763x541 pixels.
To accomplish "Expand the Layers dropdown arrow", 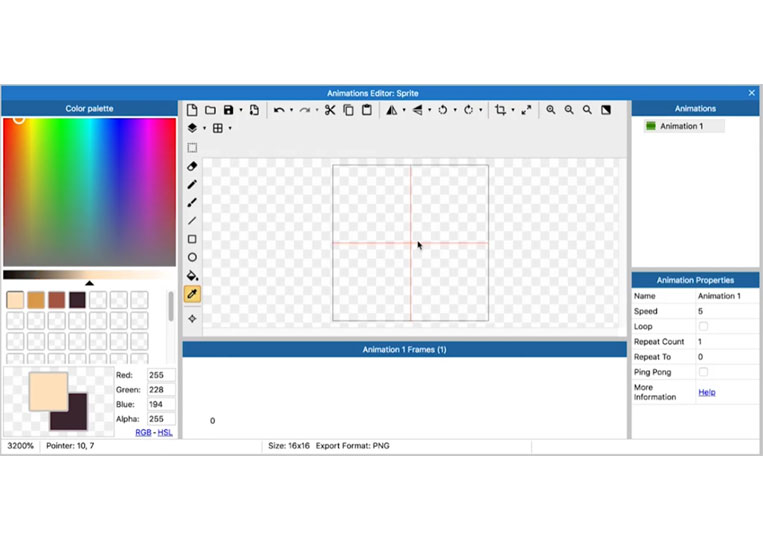I will point(204,128).
